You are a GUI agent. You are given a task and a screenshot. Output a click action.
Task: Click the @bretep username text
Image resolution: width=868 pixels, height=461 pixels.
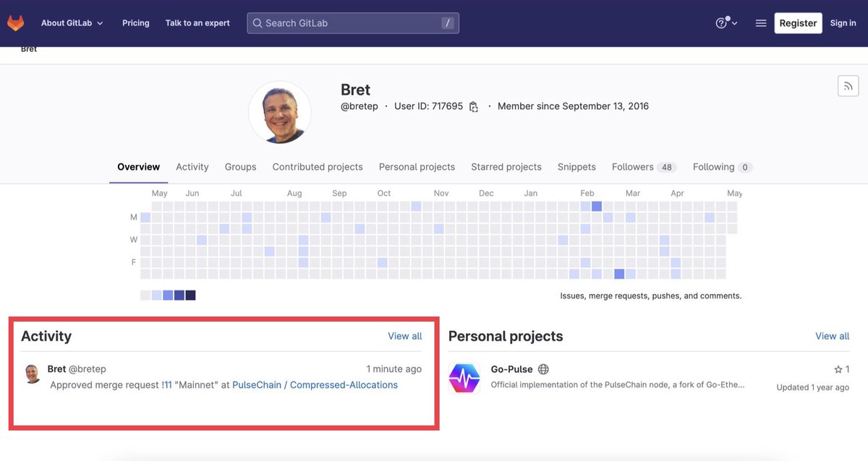[x=359, y=106]
